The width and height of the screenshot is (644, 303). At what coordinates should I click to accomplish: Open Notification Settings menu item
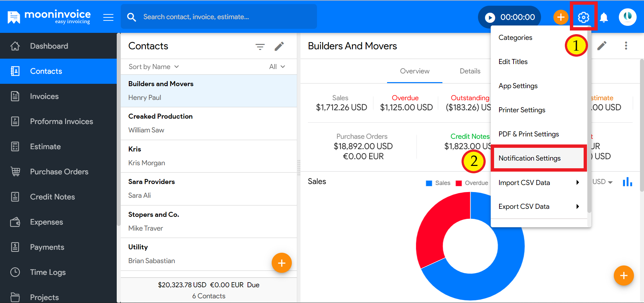coord(539,158)
